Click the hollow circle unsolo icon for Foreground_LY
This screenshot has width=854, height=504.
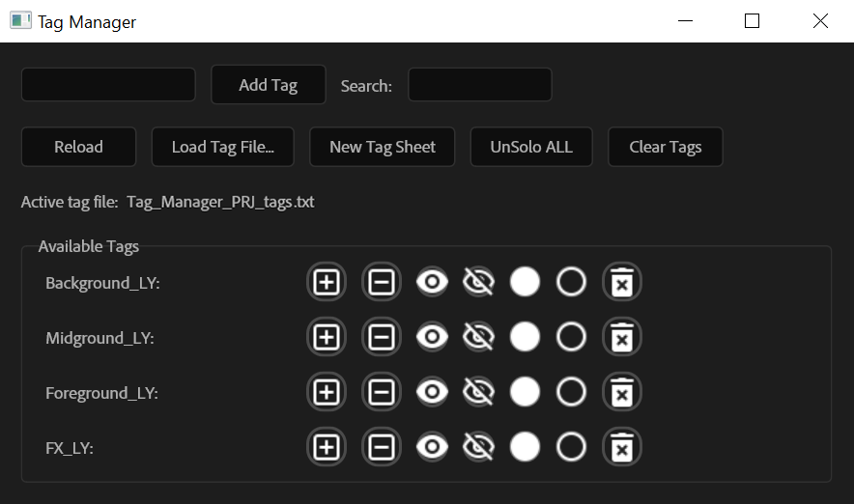[x=571, y=392]
